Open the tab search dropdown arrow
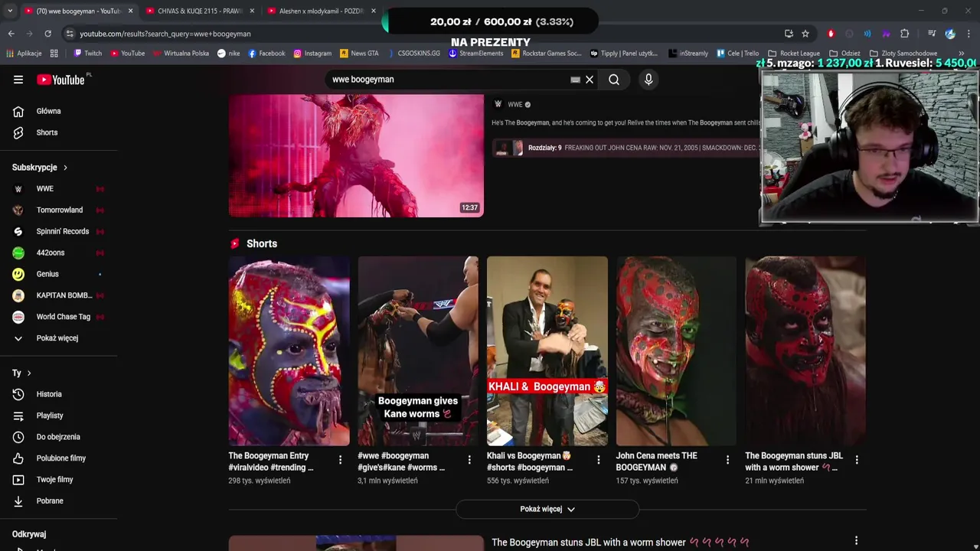This screenshot has width=980, height=551. pos(10,11)
